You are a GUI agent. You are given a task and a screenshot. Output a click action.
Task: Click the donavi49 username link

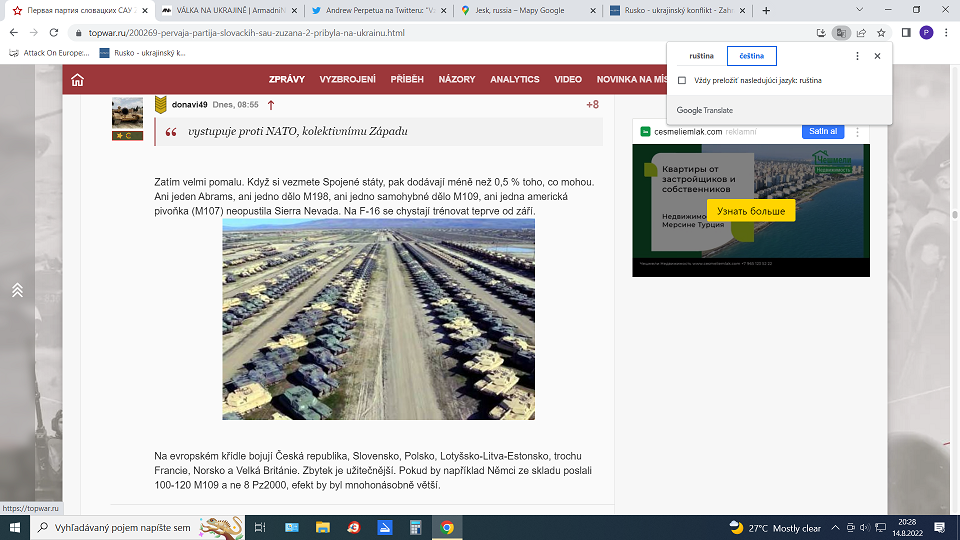coord(189,104)
